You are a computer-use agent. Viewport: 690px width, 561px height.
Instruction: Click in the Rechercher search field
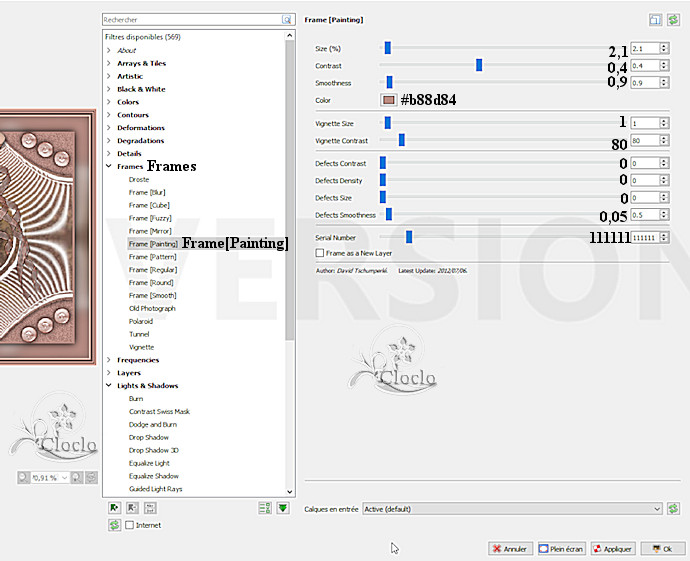coord(190,19)
